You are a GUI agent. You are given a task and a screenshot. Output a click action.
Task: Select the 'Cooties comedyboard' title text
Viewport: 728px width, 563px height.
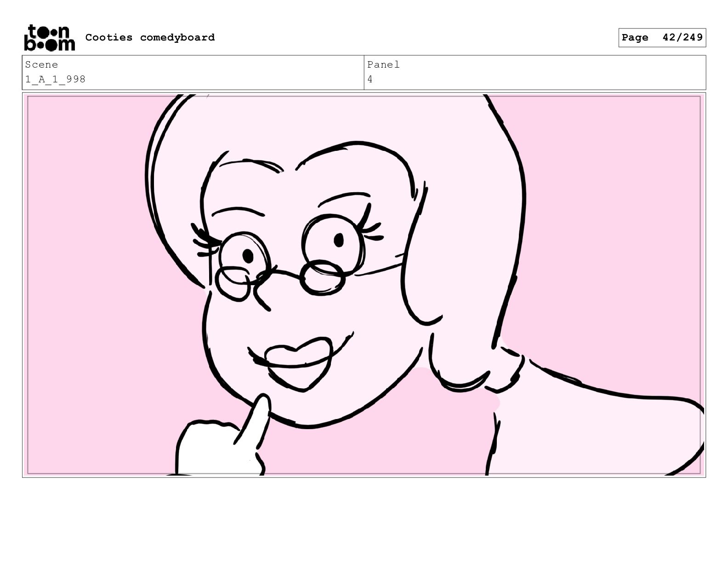[x=150, y=37]
